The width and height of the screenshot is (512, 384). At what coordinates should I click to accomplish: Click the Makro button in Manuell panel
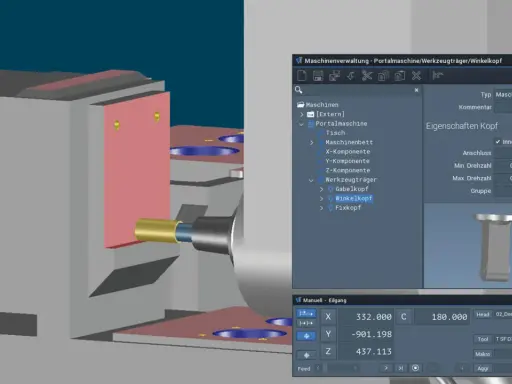pyautogui.click(x=483, y=354)
